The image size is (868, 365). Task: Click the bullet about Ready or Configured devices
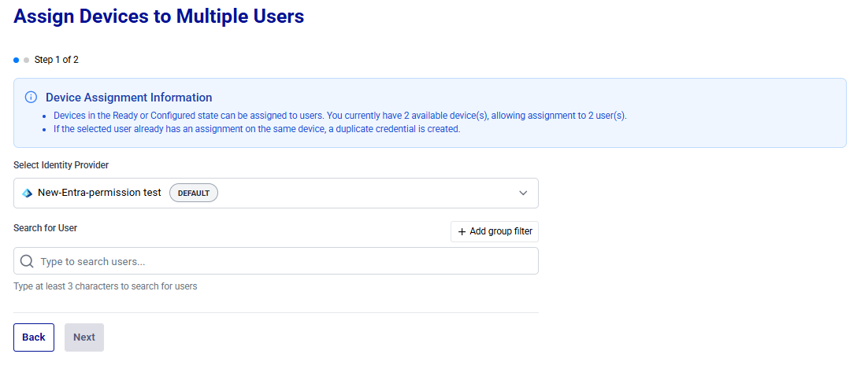pos(340,116)
